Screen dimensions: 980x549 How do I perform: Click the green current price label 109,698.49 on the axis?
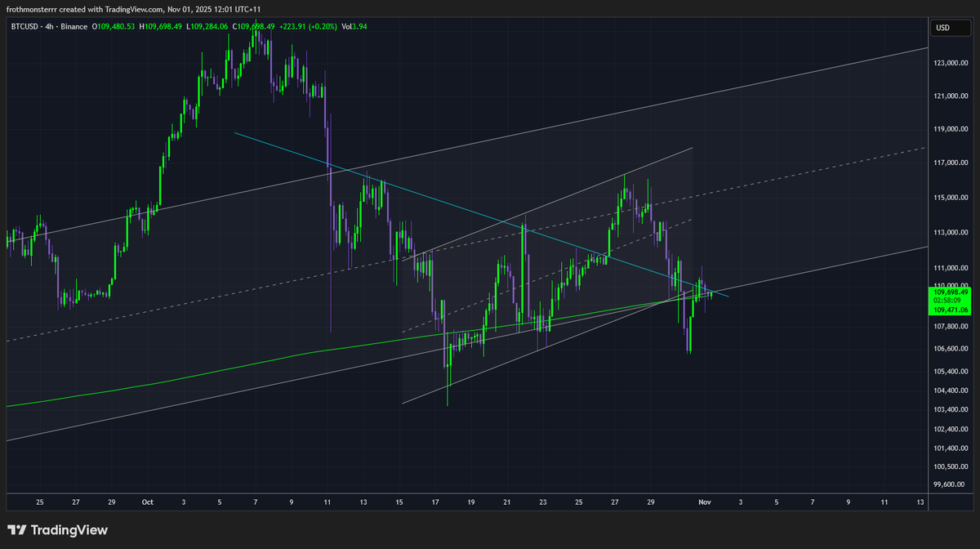tap(952, 292)
